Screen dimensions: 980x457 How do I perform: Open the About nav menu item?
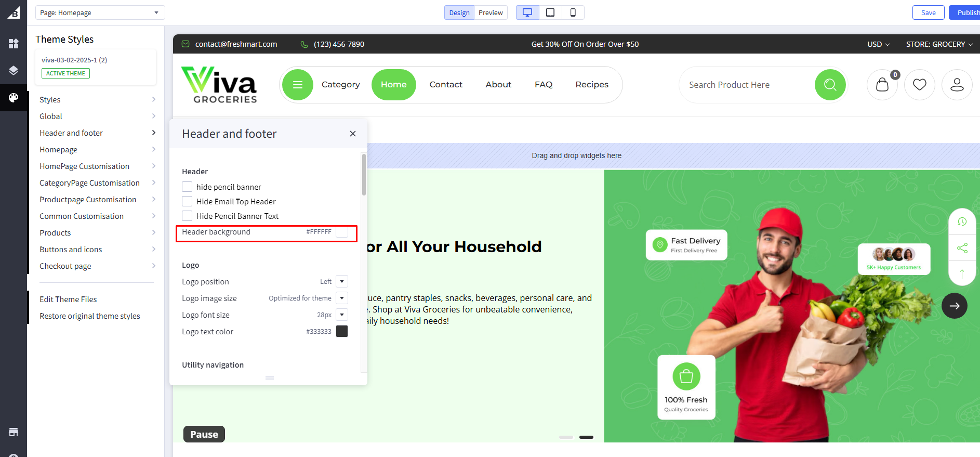pos(498,85)
